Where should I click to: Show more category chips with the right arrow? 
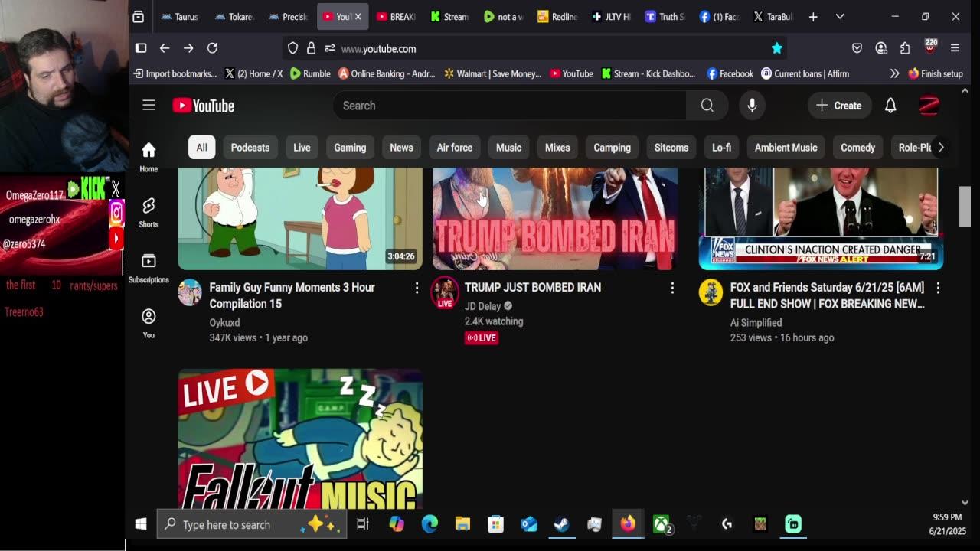pyautogui.click(x=941, y=147)
